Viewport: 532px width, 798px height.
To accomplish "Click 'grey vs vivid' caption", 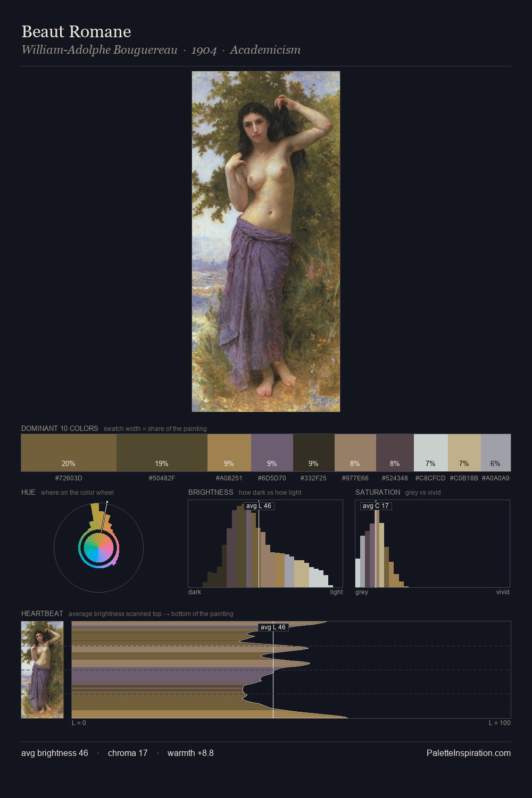I will [423, 493].
